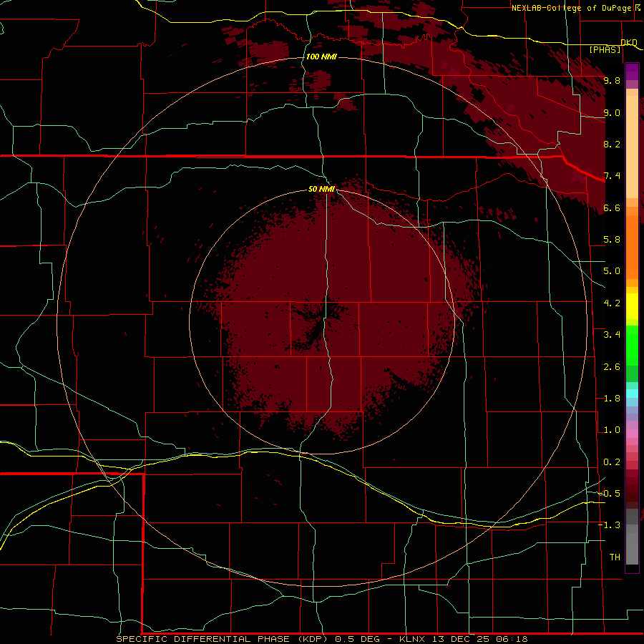This screenshot has height=644, width=644.
Task: Click the 1.8 scale value
Action: click(612, 399)
